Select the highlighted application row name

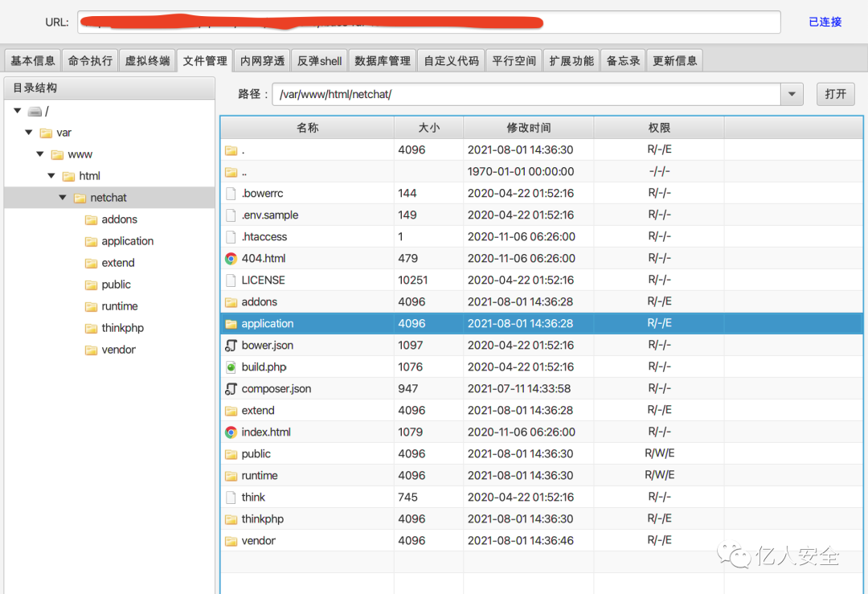[x=268, y=323]
